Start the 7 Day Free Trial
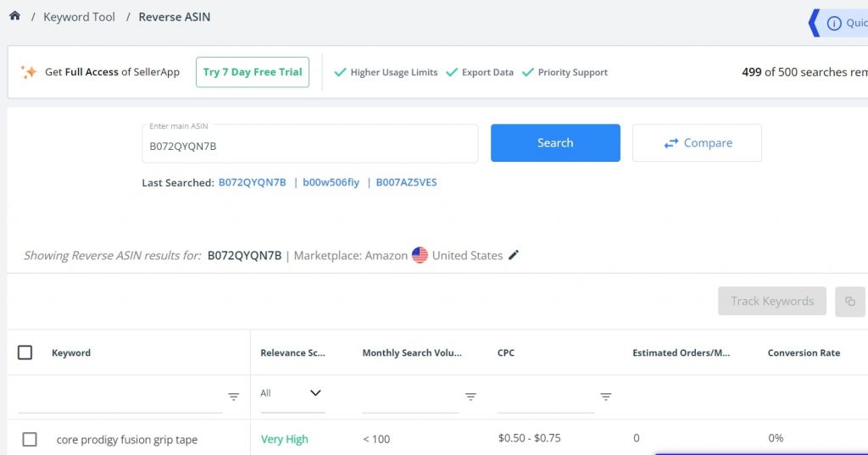This screenshot has height=455, width=868. 253,72
